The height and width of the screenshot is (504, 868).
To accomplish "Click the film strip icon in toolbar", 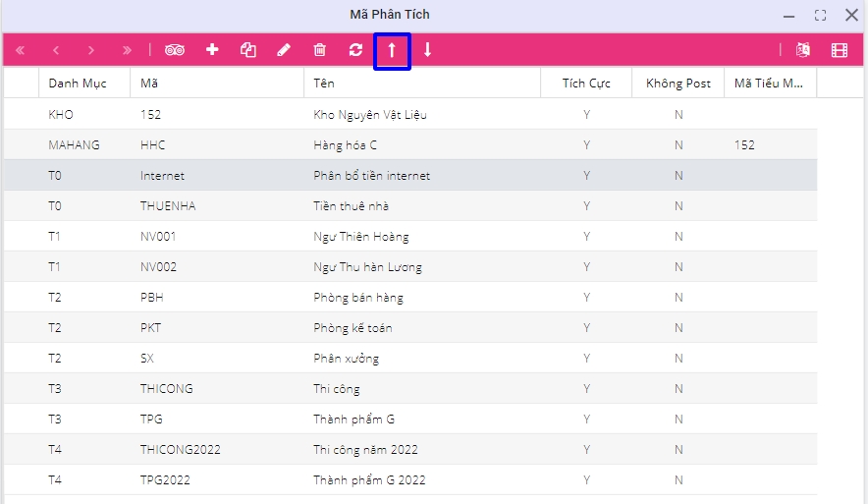I will coord(839,50).
